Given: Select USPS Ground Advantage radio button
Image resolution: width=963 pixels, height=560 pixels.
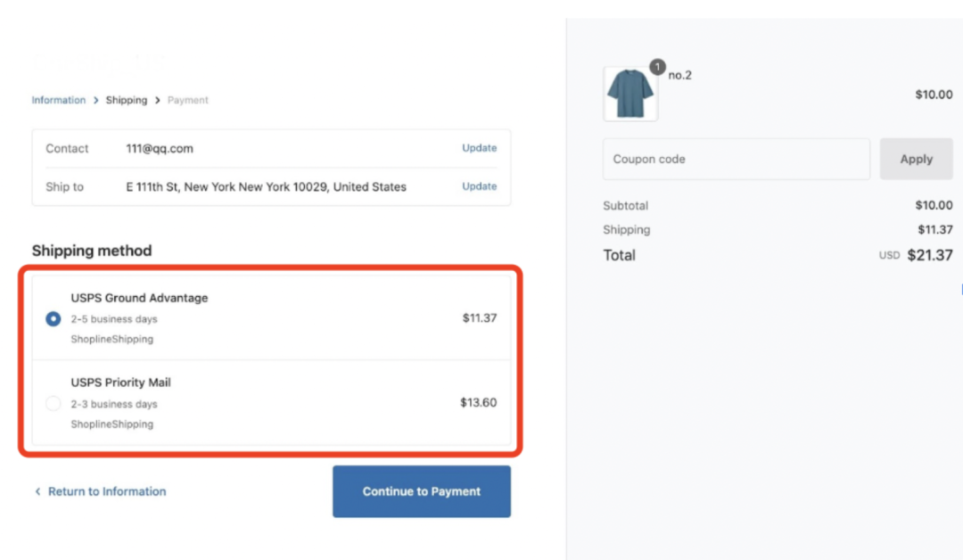Looking at the screenshot, I should pos(53,318).
